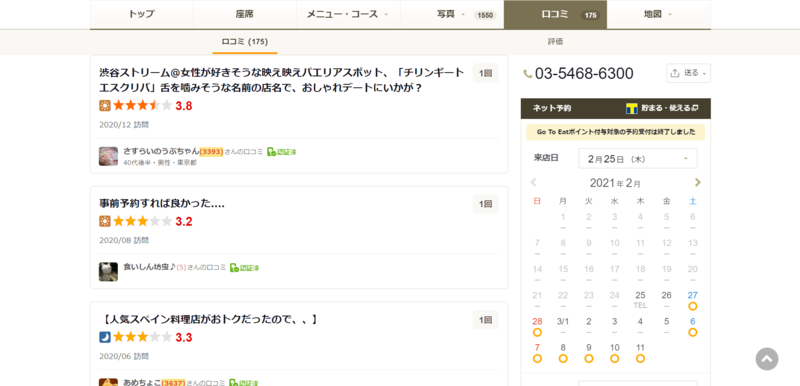This screenshot has width=800, height=386.
Task: Select February 28 in the calendar
Action: point(537,326)
